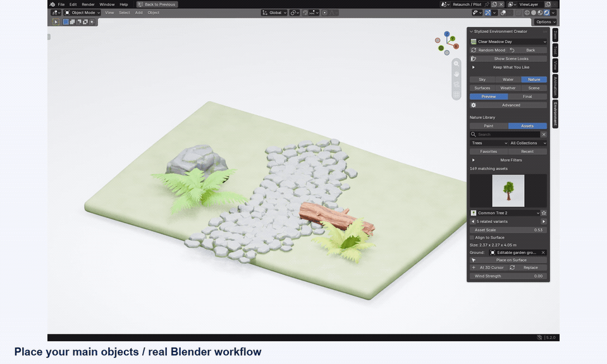
Task: Click the Recent filter button
Action: 527,152
